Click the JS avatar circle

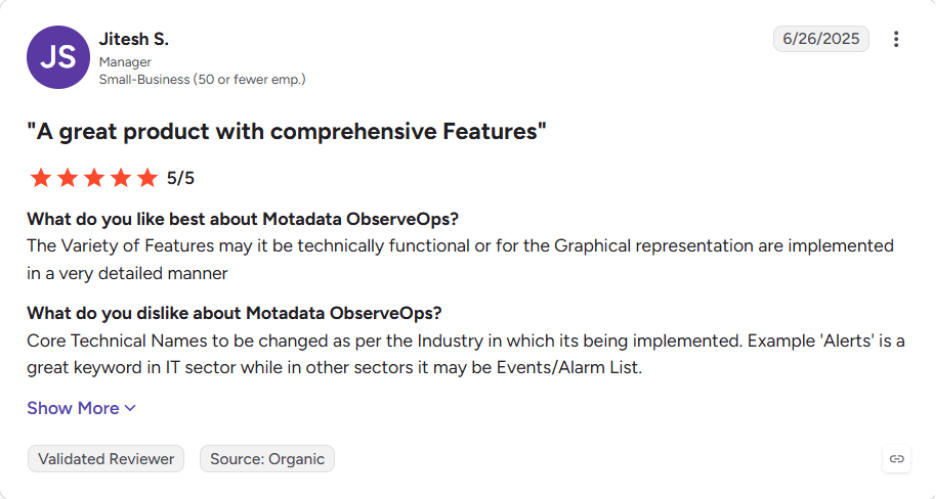coord(58,57)
